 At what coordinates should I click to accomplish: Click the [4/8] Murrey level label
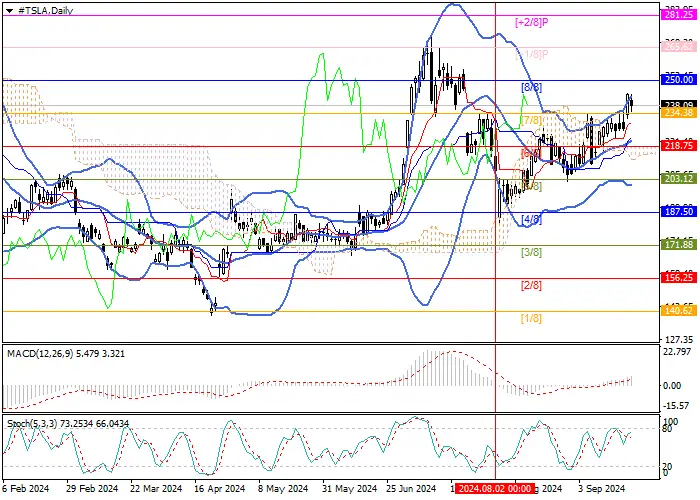click(532, 220)
